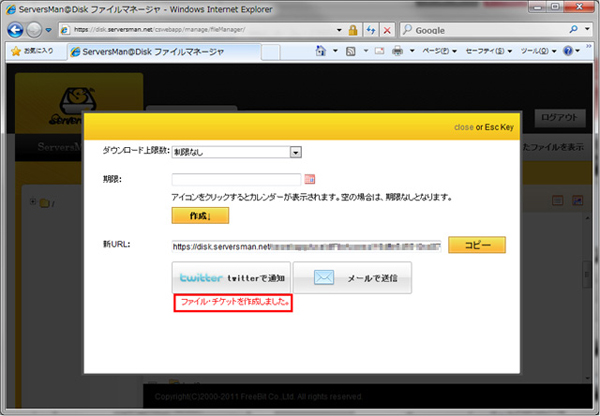Open the ページ(P) menu

tap(439, 51)
